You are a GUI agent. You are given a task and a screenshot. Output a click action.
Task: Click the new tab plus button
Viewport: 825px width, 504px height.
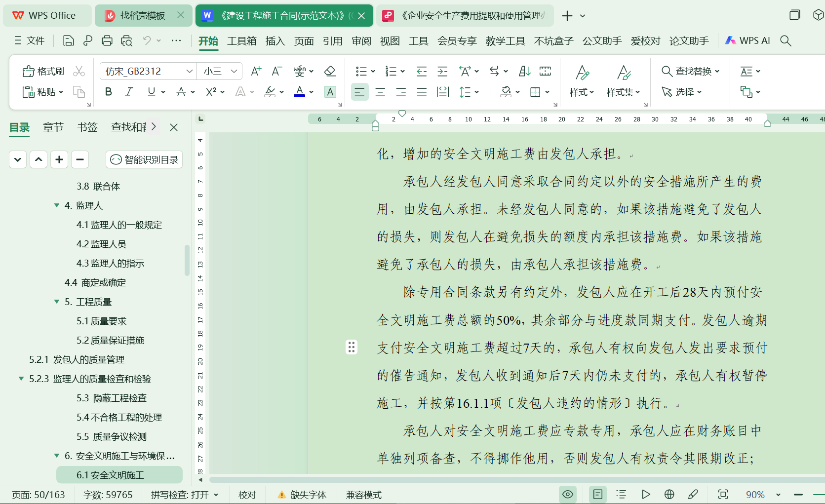tap(567, 16)
